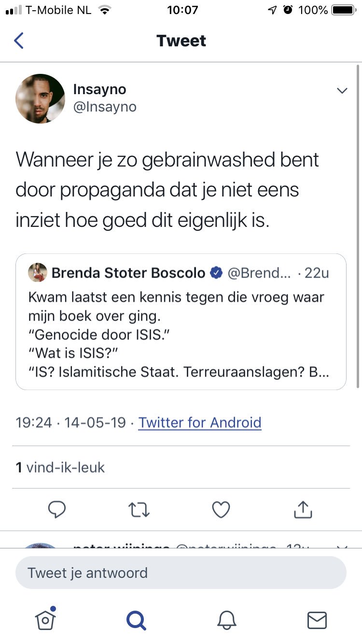Share the tweet via share icon

[x=303, y=509]
